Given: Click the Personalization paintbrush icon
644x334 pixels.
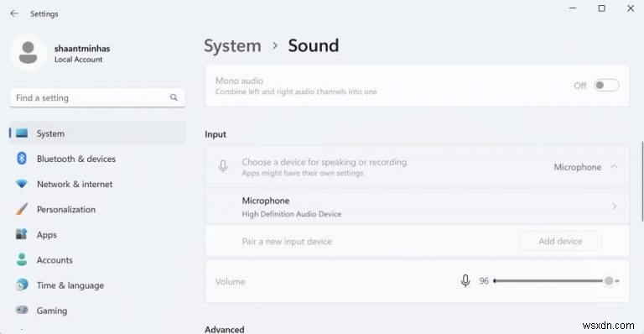Looking at the screenshot, I should pyautogui.click(x=22, y=209).
